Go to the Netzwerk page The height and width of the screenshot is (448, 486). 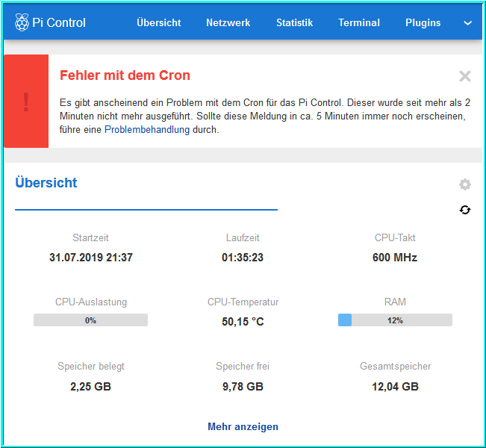(x=228, y=22)
